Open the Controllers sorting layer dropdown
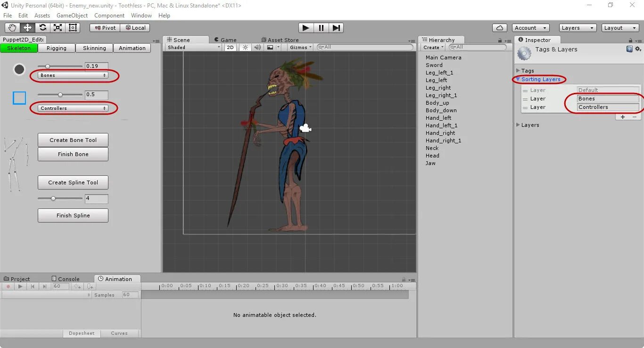Screen dimensions: 644x348 click(73, 108)
